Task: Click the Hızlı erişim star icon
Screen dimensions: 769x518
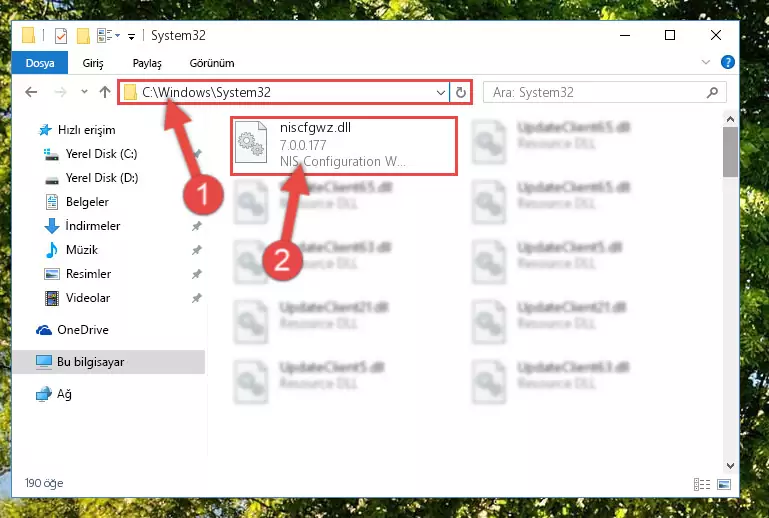Action: 45,130
